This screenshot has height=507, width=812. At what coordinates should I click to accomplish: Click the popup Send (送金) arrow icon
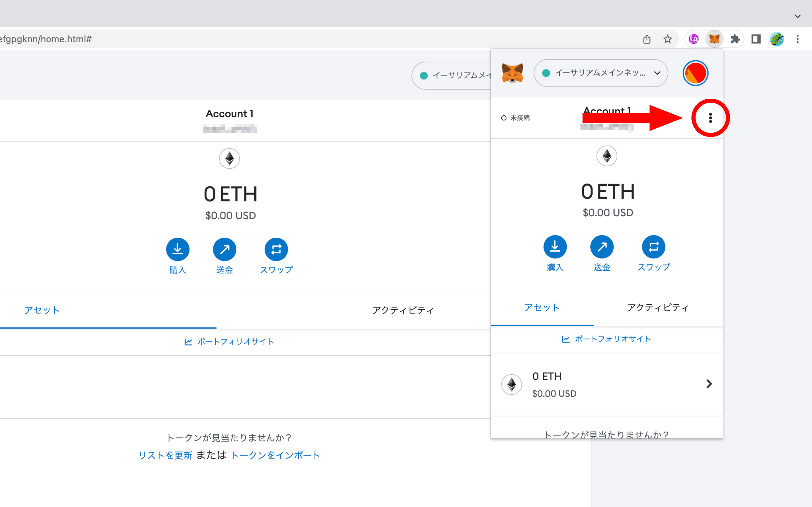click(602, 247)
